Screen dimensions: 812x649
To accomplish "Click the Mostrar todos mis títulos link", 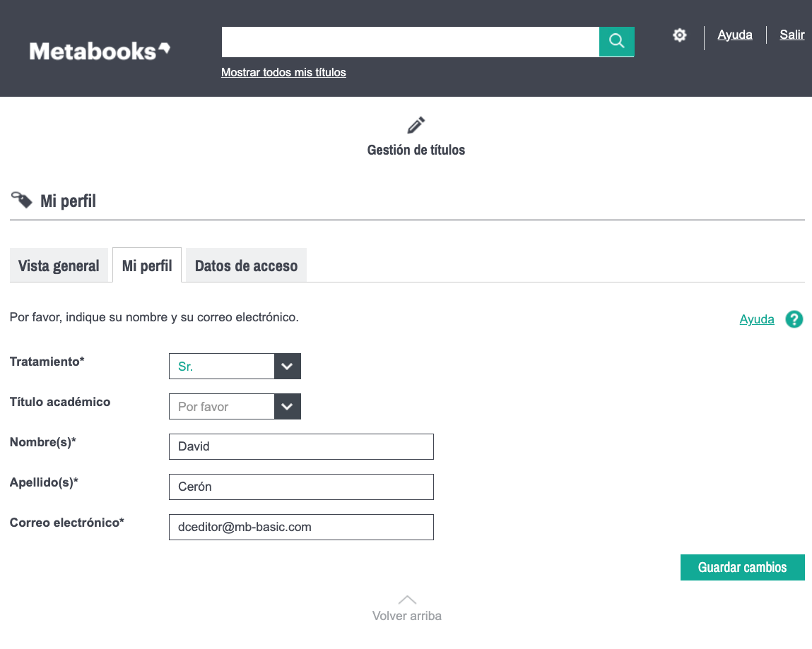I will point(283,72).
